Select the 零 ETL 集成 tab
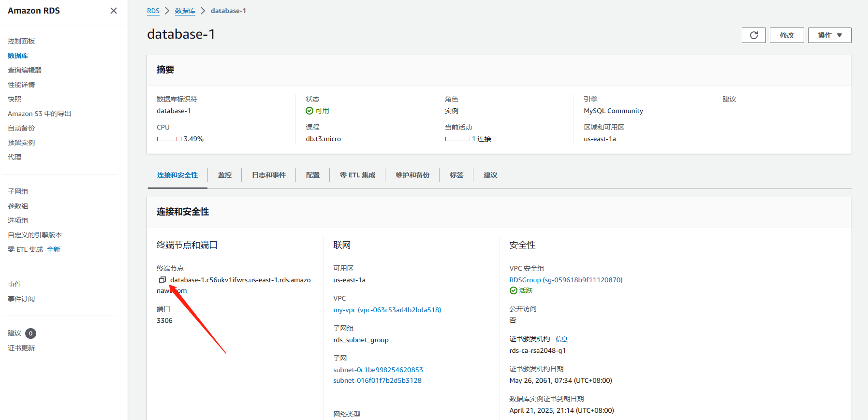 point(357,175)
